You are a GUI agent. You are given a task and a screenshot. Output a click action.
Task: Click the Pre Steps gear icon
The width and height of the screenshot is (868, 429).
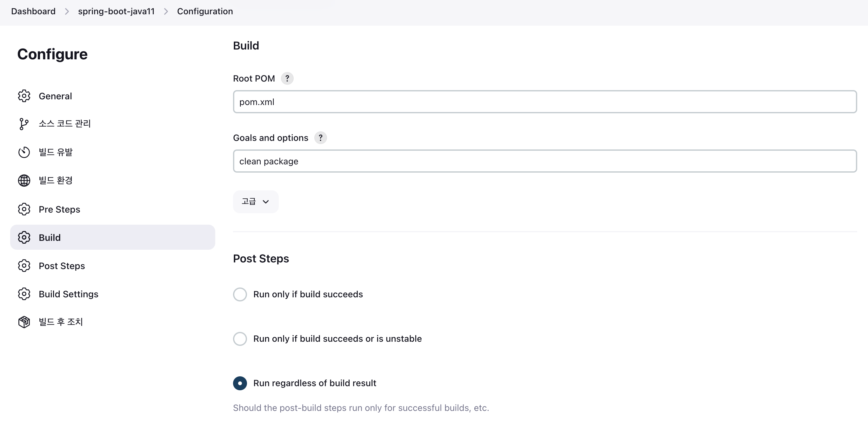(24, 209)
